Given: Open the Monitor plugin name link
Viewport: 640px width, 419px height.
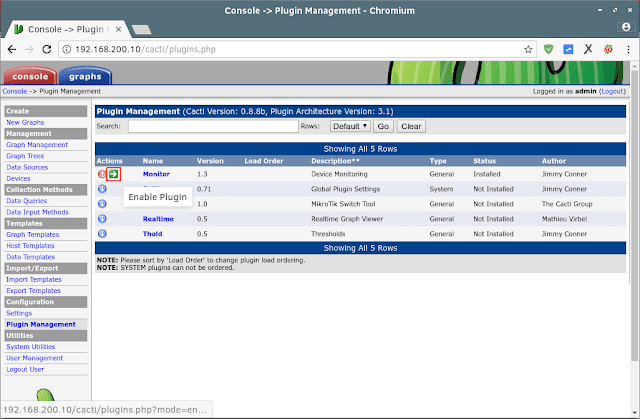Looking at the screenshot, I should pyautogui.click(x=156, y=174).
